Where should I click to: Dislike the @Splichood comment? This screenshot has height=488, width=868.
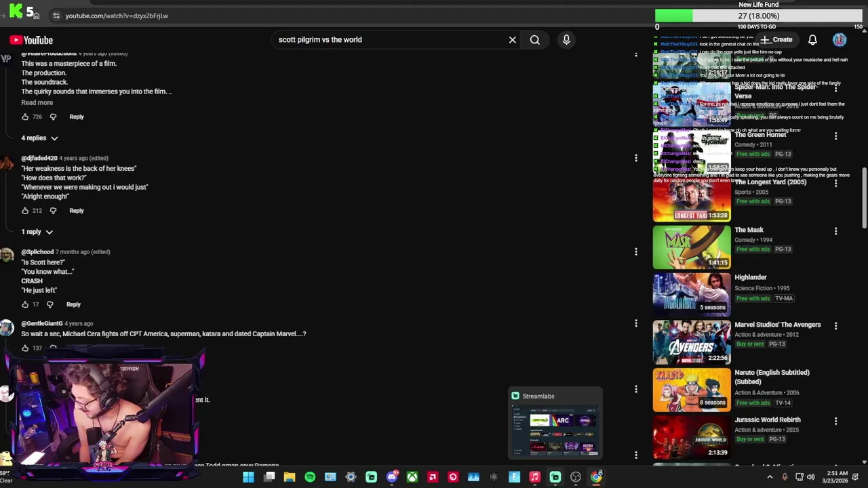tap(50, 304)
